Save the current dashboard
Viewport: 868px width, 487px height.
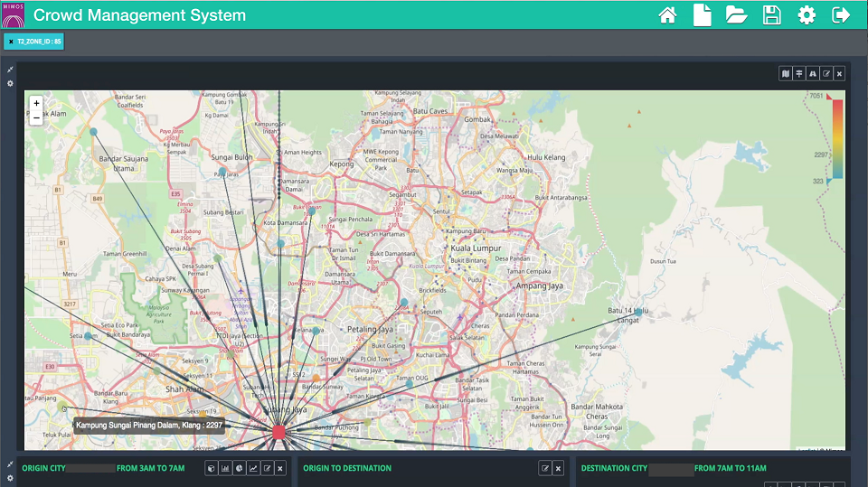771,15
